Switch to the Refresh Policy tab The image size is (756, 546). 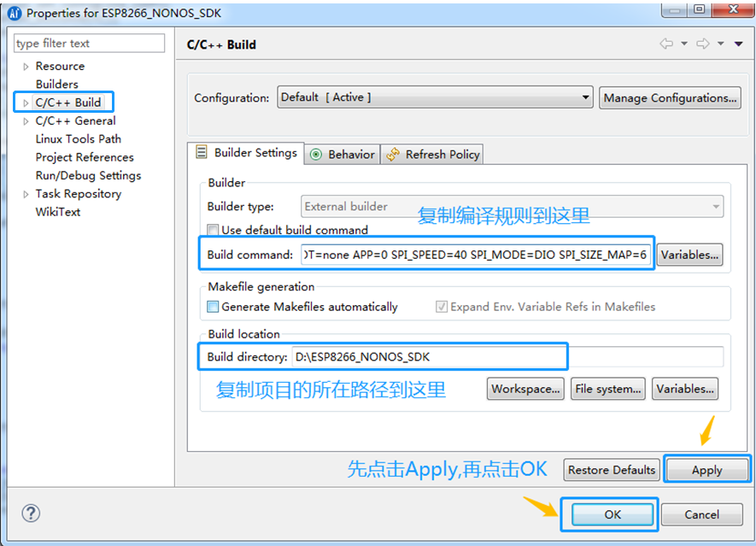pos(432,155)
